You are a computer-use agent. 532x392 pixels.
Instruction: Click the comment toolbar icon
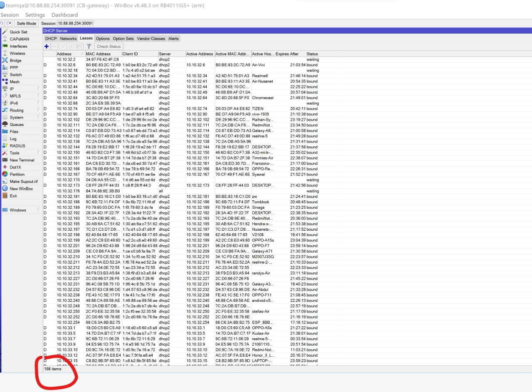click(79, 46)
